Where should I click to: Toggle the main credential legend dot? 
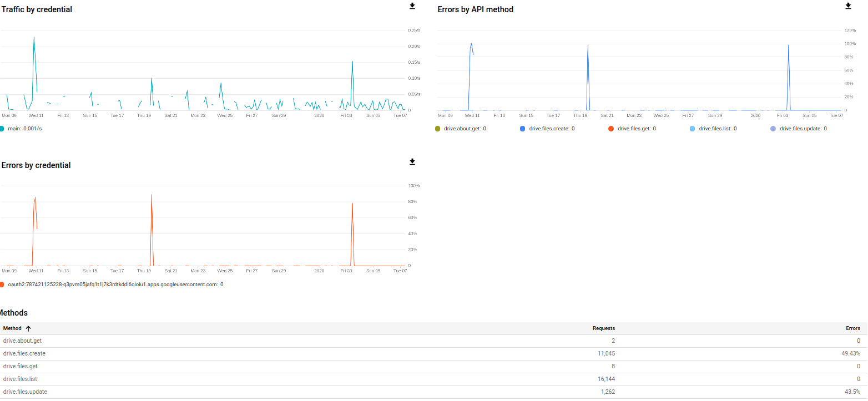click(x=2, y=129)
